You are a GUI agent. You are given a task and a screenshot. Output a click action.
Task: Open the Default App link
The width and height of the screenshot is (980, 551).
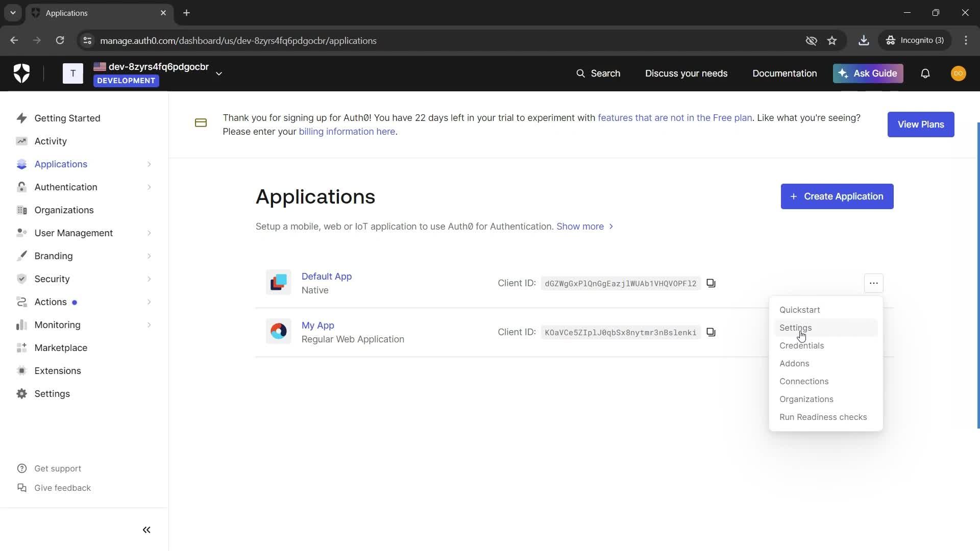(x=327, y=277)
